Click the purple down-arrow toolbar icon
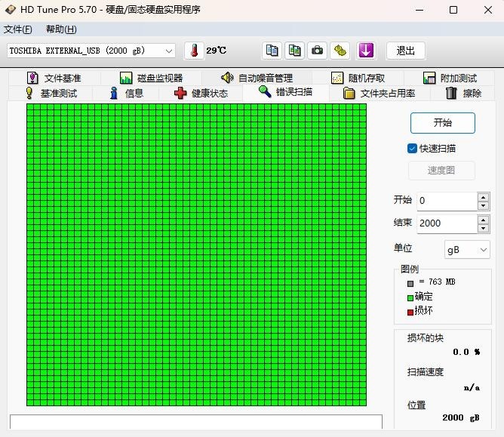 click(x=366, y=51)
